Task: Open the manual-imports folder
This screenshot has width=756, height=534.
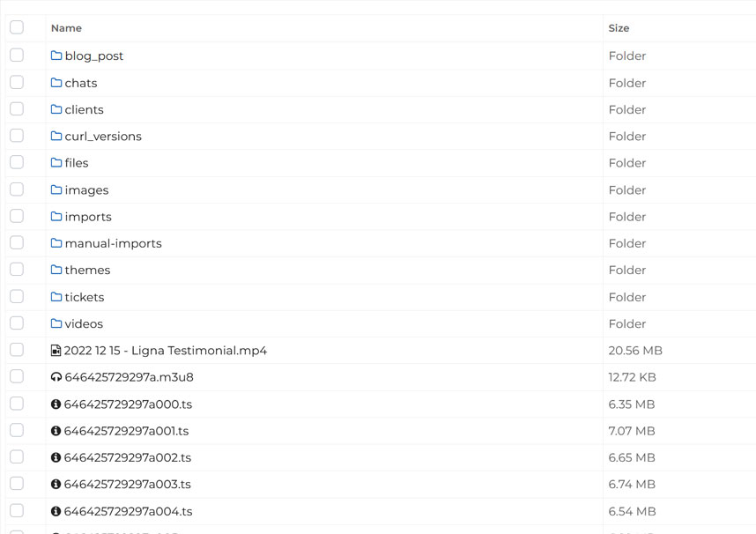Action: click(113, 243)
